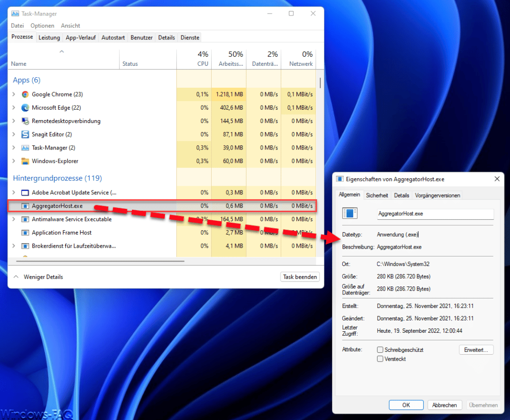Select the Prozesse tab

(22, 37)
